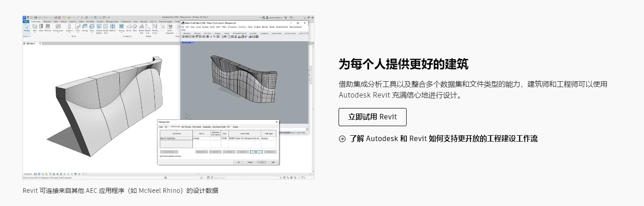This screenshot has width=644, height=206.
Task: Open the Revit File menu tab
Action: coord(26,21)
